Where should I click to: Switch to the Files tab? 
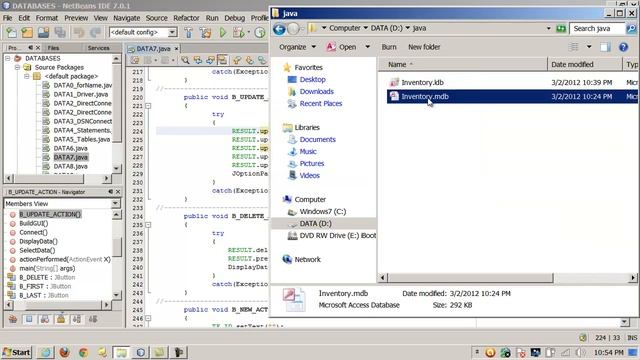53,48
